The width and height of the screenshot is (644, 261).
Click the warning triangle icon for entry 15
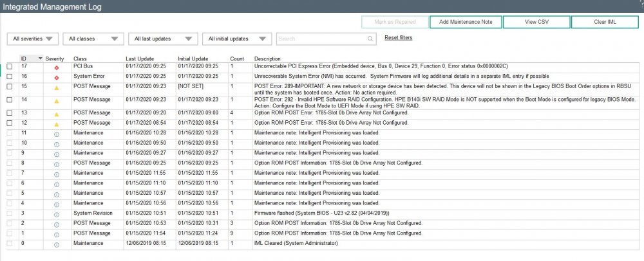tap(57, 87)
